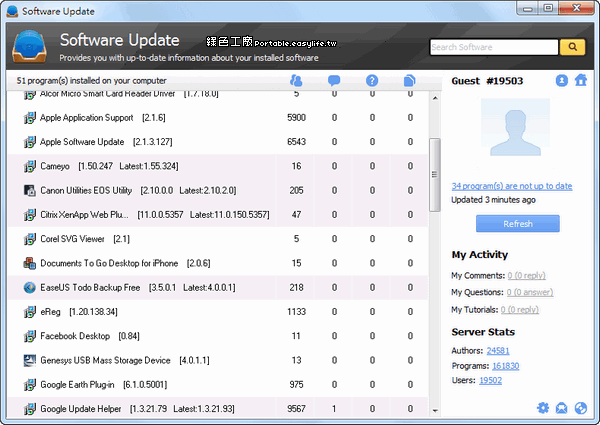Open Authors count 24581 link
Image resolution: width=600 pixels, height=425 pixels.
498,350
